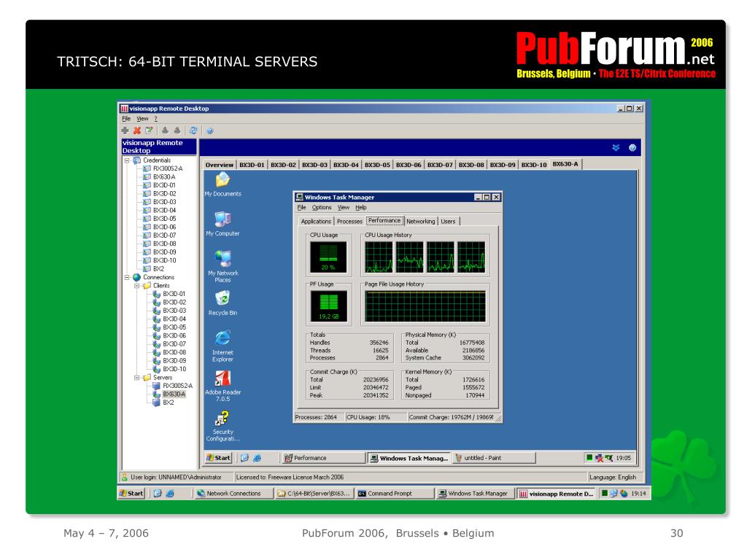Switch to BX3D-01 session tab

(252, 165)
